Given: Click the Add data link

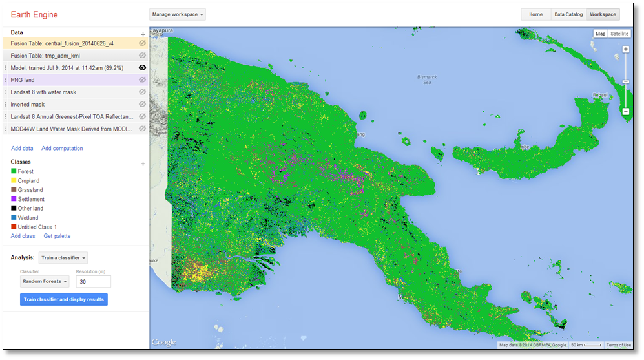Looking at the screenshot, I should point(22,149).
